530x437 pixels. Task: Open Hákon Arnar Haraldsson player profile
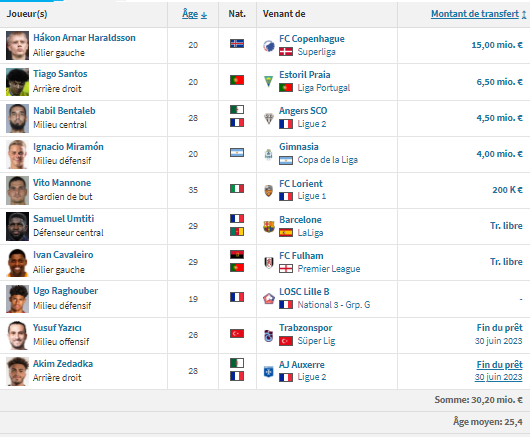point(84,38)
